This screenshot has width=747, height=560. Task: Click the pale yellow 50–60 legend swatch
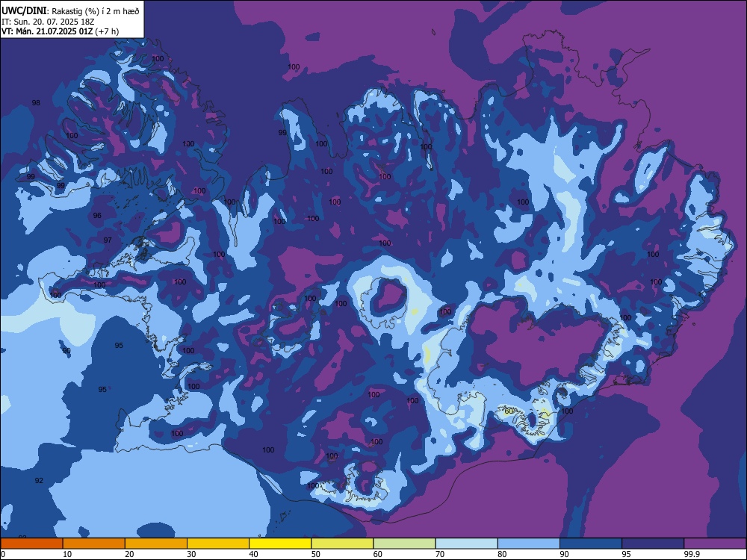point(342,544)
